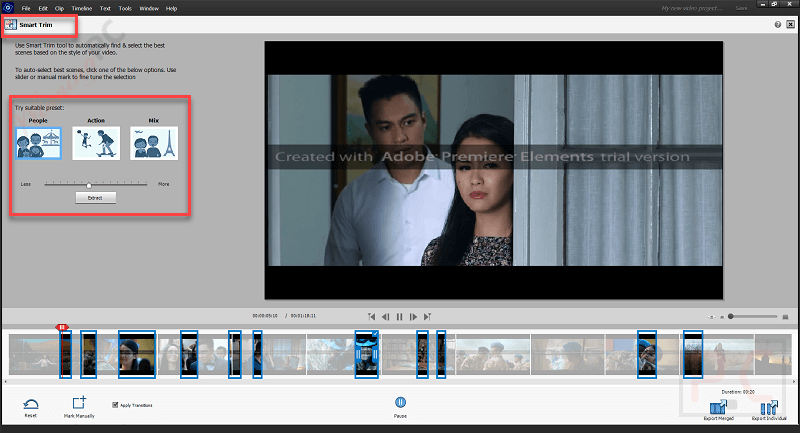This screenshot has height=433, width=800.
Task: Toggle the Apply Transitions checkbox
Action: click(x=115, y=405)
